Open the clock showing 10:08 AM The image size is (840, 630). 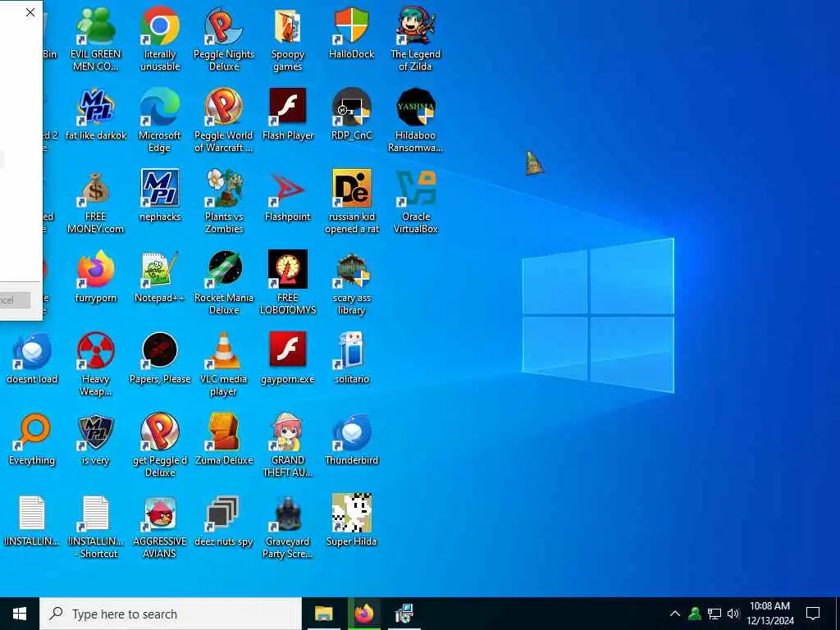point(769,614)
